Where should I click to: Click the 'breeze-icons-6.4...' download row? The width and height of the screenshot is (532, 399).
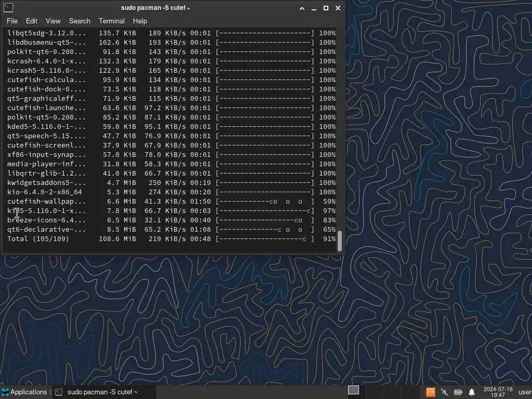[171, 220]
